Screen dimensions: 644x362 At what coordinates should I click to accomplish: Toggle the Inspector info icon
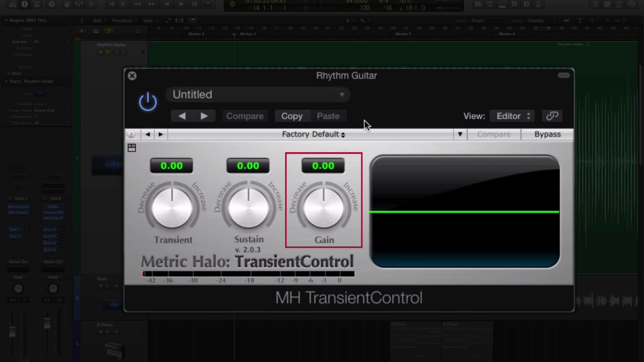coord(24,4)
